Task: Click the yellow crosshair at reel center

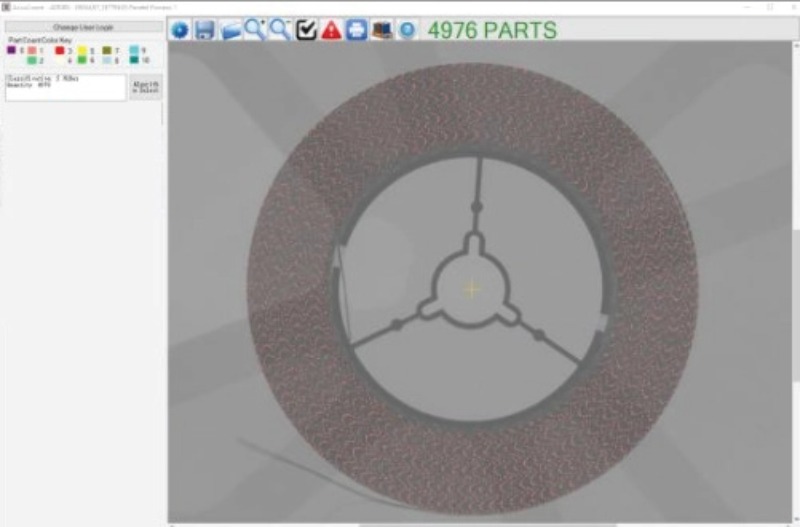Action: [472, 289]
